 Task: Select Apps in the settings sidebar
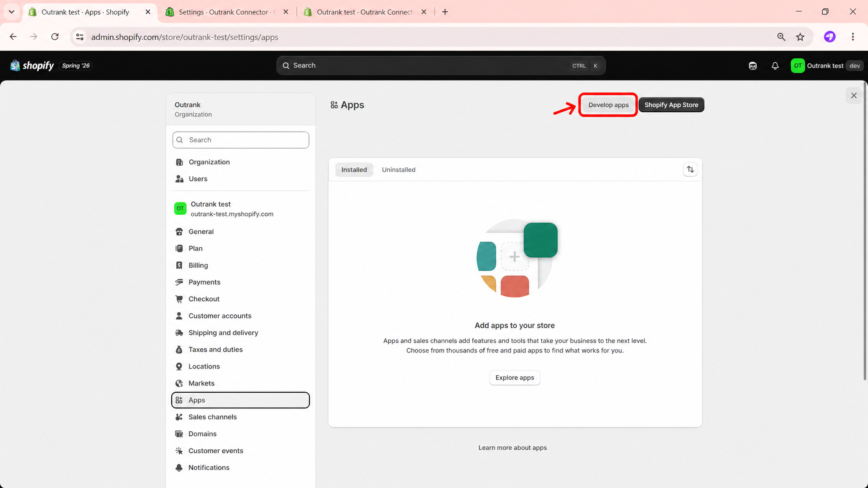240,400
